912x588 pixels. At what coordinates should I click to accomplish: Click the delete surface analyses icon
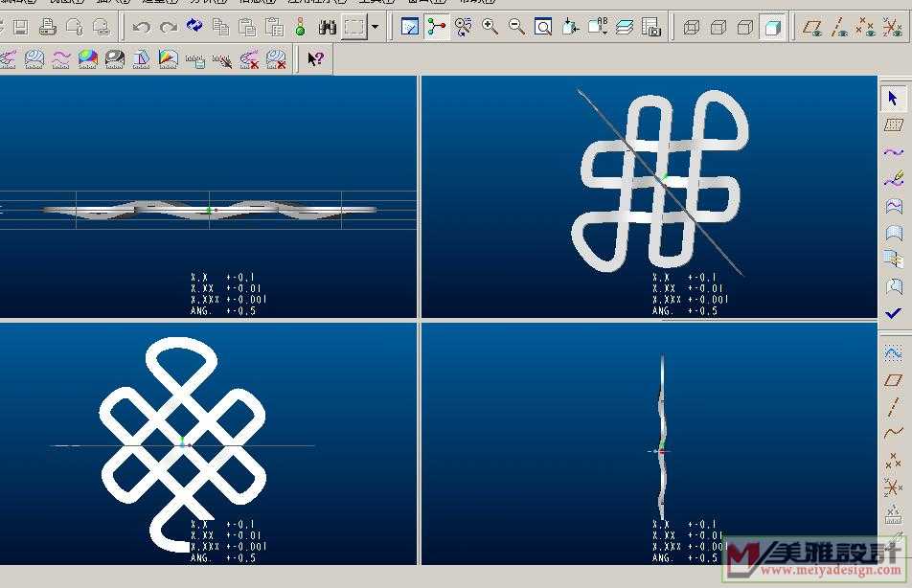(x=276, y=58)
